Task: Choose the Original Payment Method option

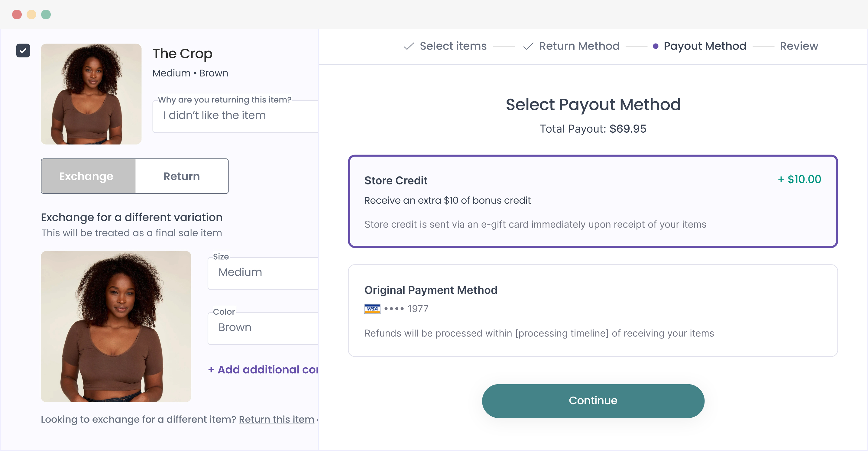Action: (x=593, y=310)
